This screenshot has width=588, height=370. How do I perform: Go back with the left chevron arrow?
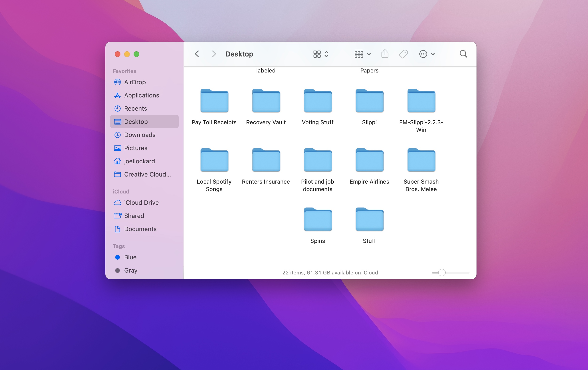tap(197, 54)
